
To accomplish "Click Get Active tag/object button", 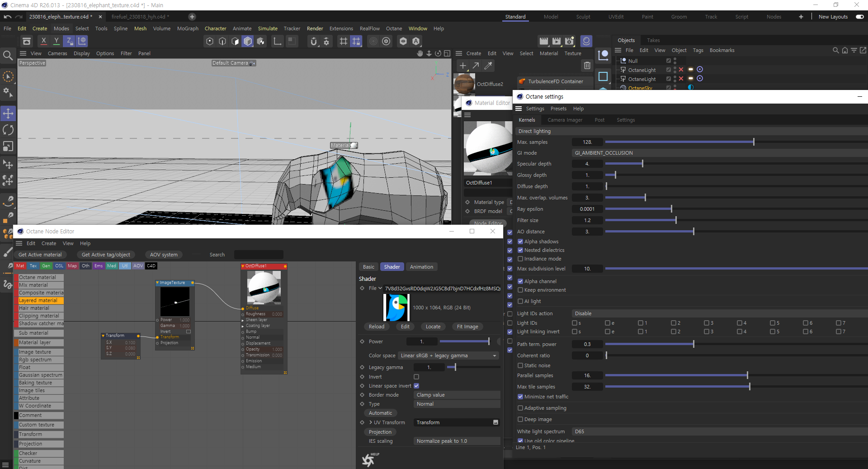I will coord(106,255).
